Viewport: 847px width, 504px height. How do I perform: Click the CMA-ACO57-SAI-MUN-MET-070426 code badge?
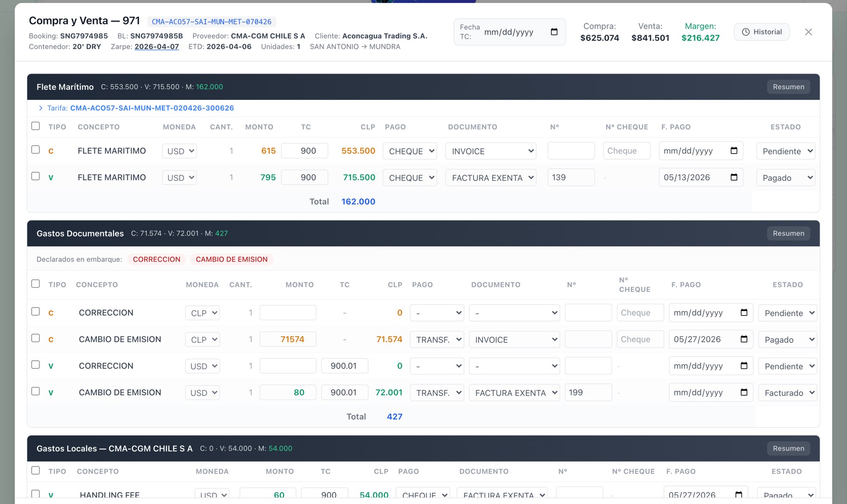[x=212, y=22]
